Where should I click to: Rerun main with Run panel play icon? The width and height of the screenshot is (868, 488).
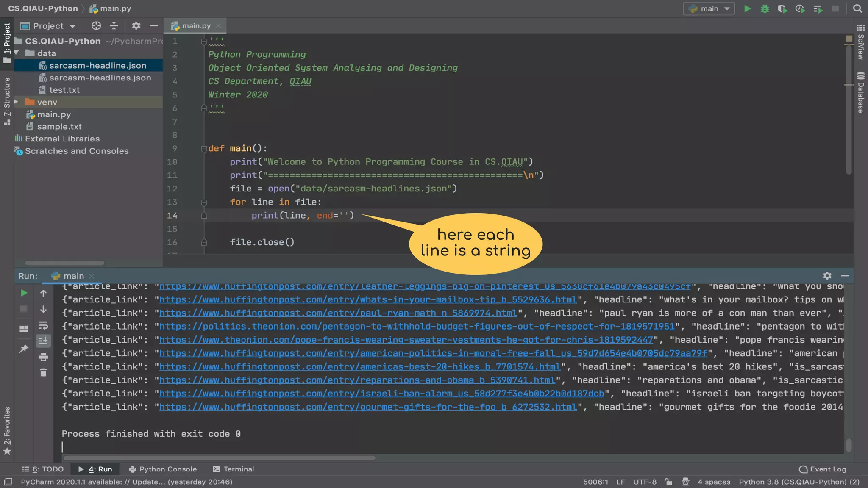point(24,293)
